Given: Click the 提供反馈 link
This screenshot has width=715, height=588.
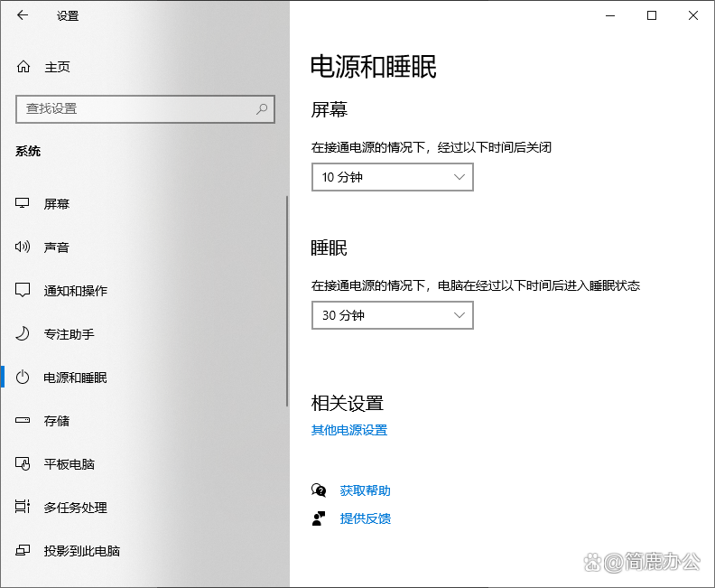Looking at the screenshot, I should [365, 518].
